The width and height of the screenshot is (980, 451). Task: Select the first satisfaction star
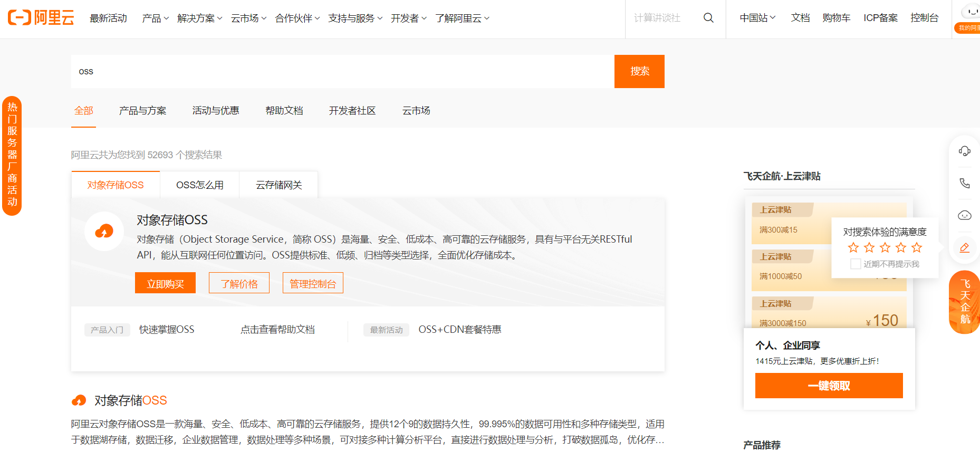pos(853,247)
